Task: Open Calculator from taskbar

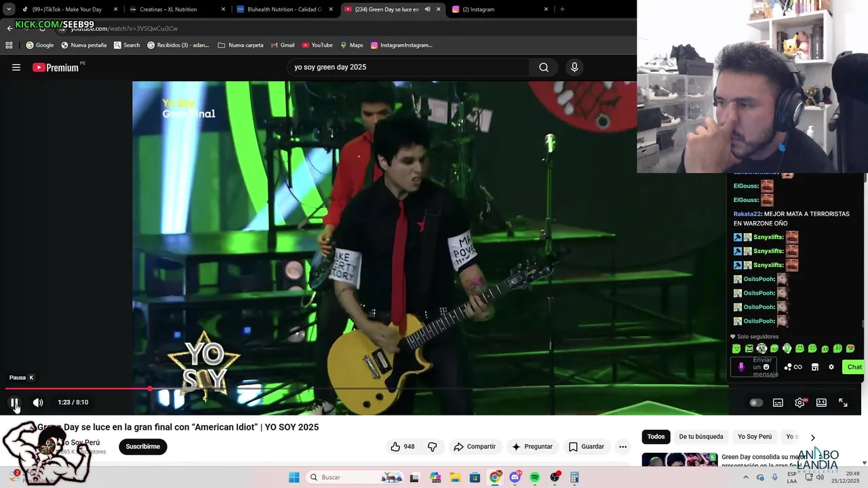Action: tap(574, 477)
